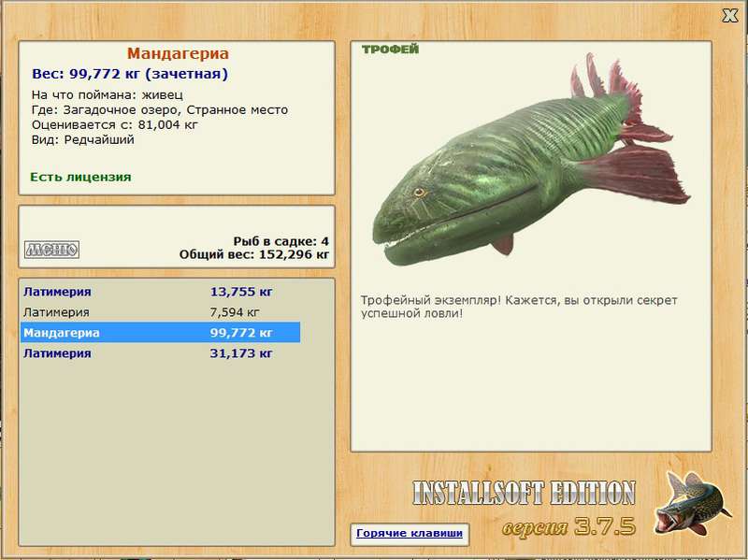Image resolution: width=748 pixels, height=560 pixels.
Task: Select Латимерия 31,173 кг row
Action: tap(160, 353)
